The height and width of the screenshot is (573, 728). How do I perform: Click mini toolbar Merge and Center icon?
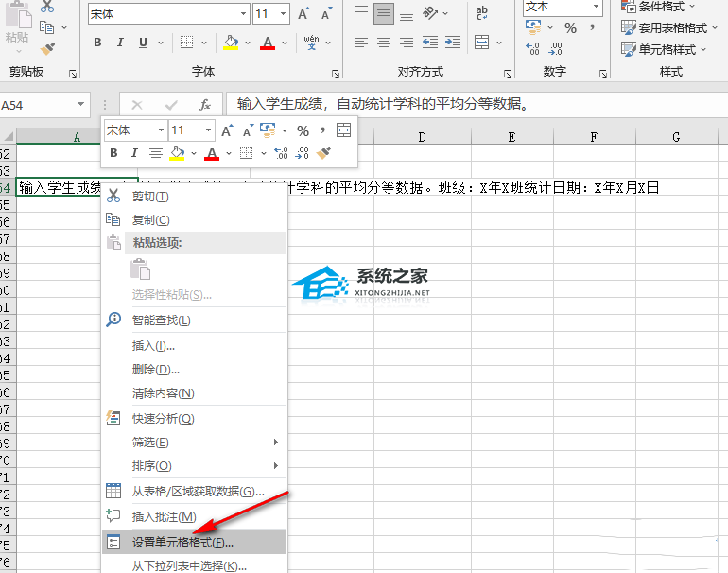pyautogui.click(x=343, y=130)
